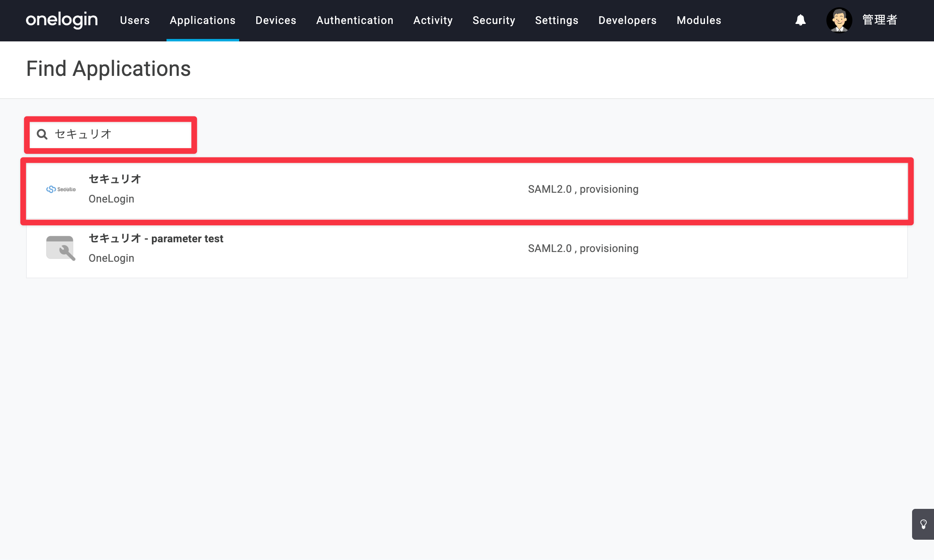This screenshot has width=934, height=560.
Task: Open the Users menu
Action: (x=135, y=20)
